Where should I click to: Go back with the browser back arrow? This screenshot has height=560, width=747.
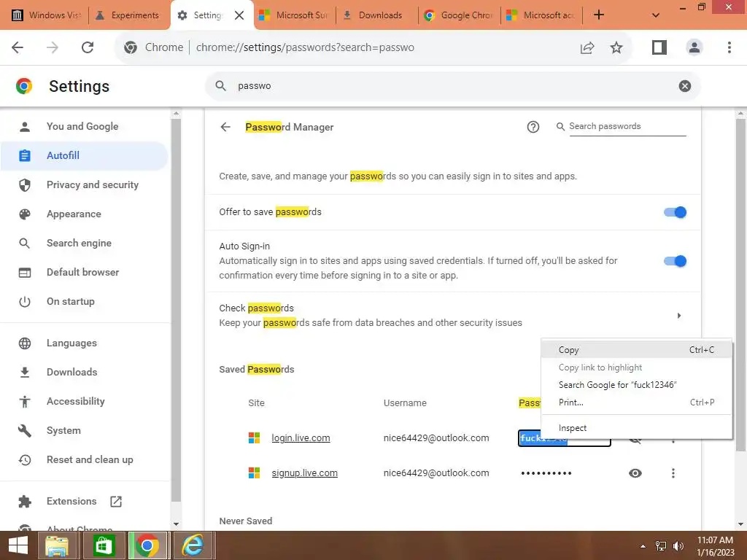coord(18,47)
